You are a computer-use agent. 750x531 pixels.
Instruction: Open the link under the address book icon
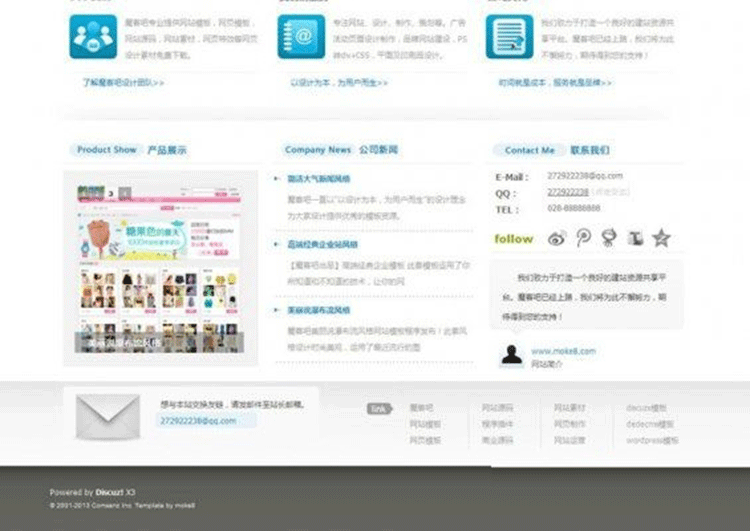(339, 82)
